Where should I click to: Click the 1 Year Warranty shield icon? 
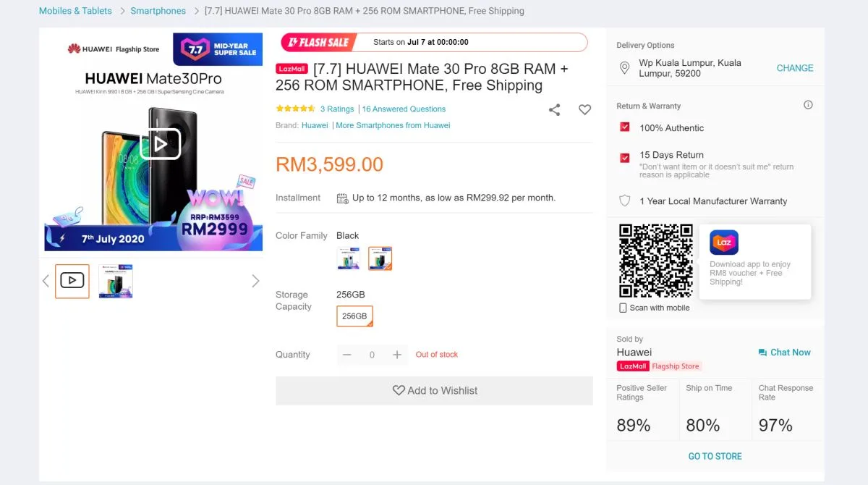click(x=625, y=201)
